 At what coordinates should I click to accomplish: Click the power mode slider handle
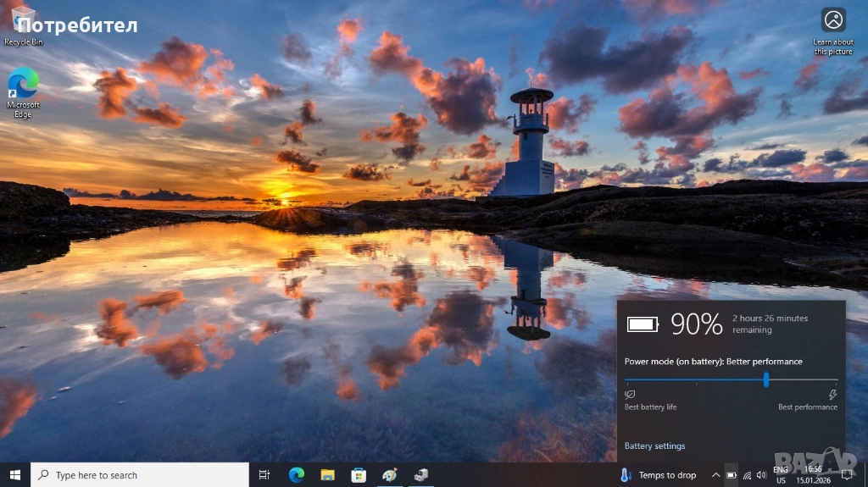pyautogui.click(x=766, y=380)
